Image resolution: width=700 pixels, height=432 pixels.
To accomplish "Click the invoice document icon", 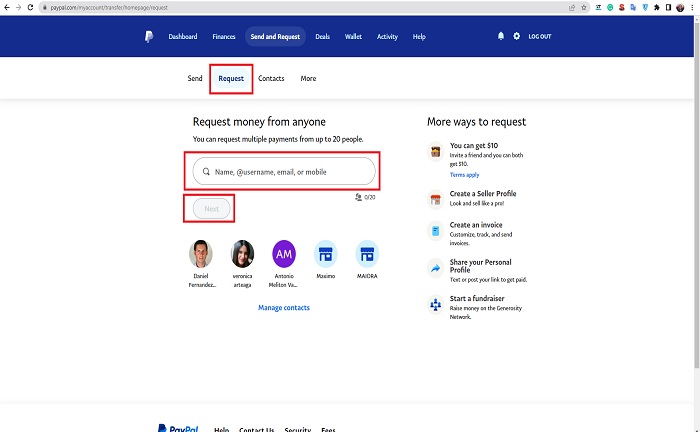I will click(435, 231).
